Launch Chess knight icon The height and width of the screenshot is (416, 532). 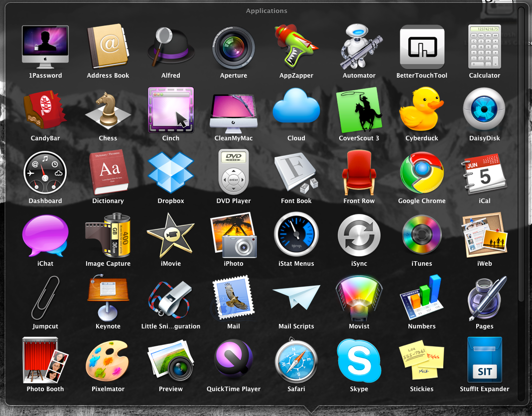click(108, 110)
